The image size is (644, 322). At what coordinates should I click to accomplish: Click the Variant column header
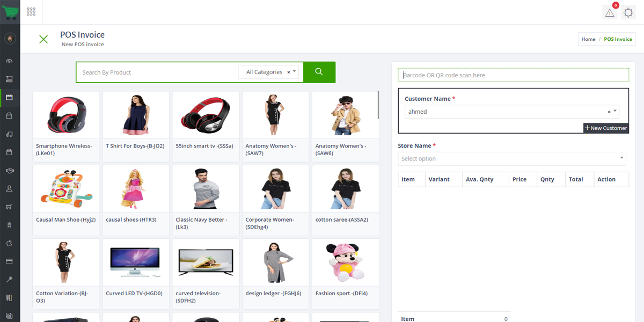coord(444,179)
